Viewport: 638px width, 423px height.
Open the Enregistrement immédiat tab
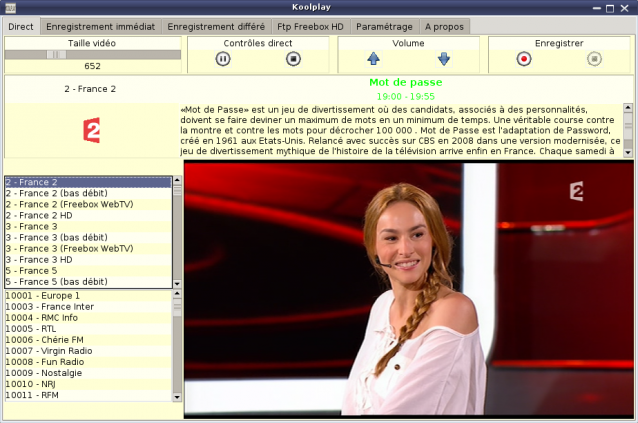101,27
